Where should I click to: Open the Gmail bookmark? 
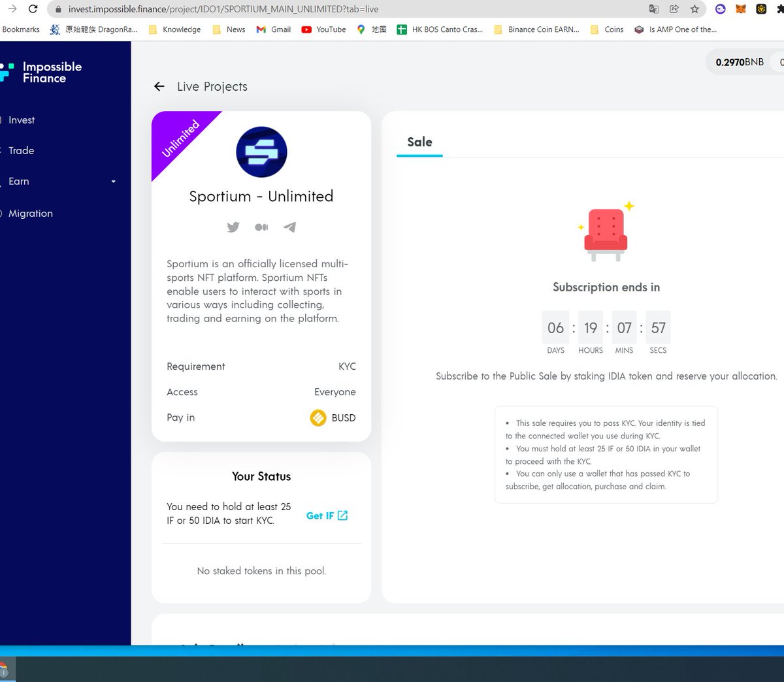click(x=274, y=29)
